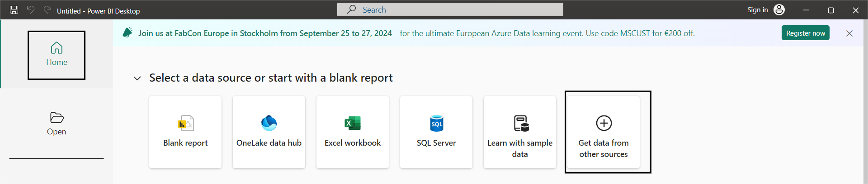Screen dimensions: 868x184
Task: Click the FabCon party popper icon
Action: 127,32
